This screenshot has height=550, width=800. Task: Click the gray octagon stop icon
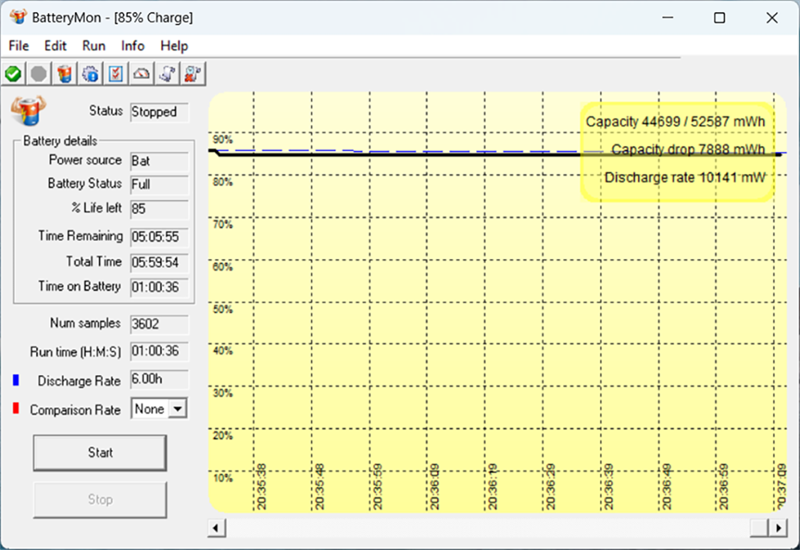coord(39,74)
